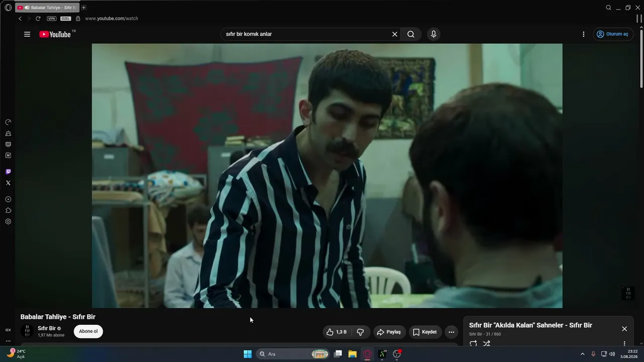644x362 pixels.
Task: Open GX Corner in sidebar
Action: click(x=8, y=330)
